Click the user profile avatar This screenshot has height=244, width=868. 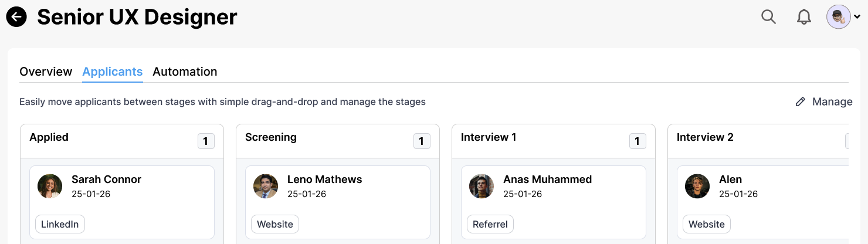839,17
